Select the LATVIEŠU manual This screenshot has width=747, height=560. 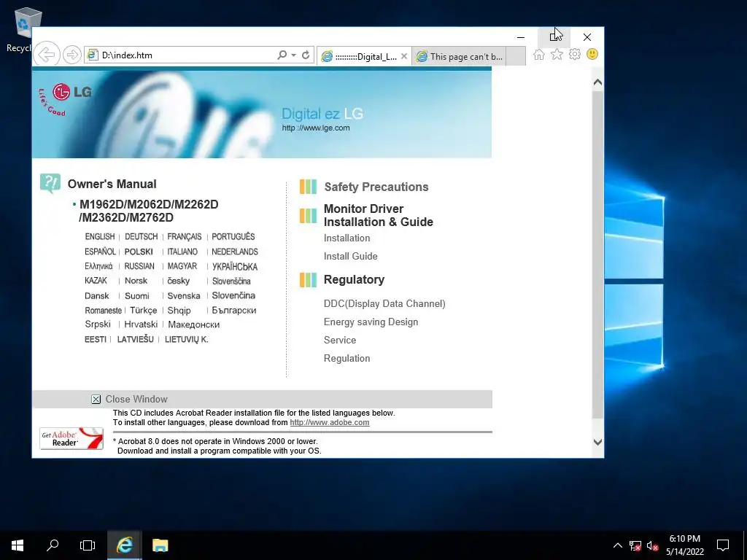(135, 339)
